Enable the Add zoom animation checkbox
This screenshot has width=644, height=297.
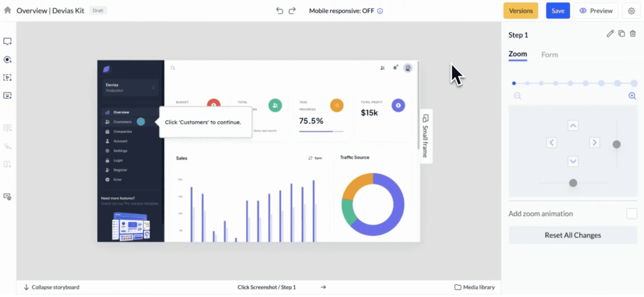click(632, 214)
